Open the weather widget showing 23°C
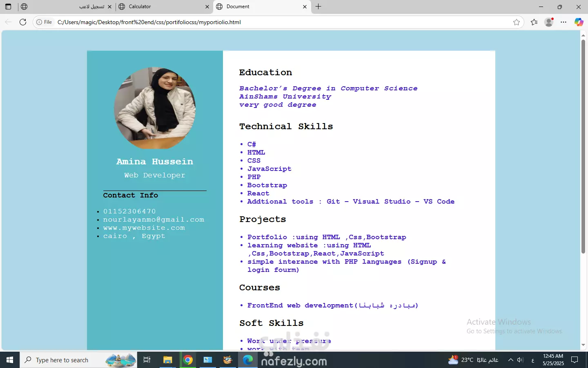Image resolution: width=588 pixels, height=368 pixels. 473,360
